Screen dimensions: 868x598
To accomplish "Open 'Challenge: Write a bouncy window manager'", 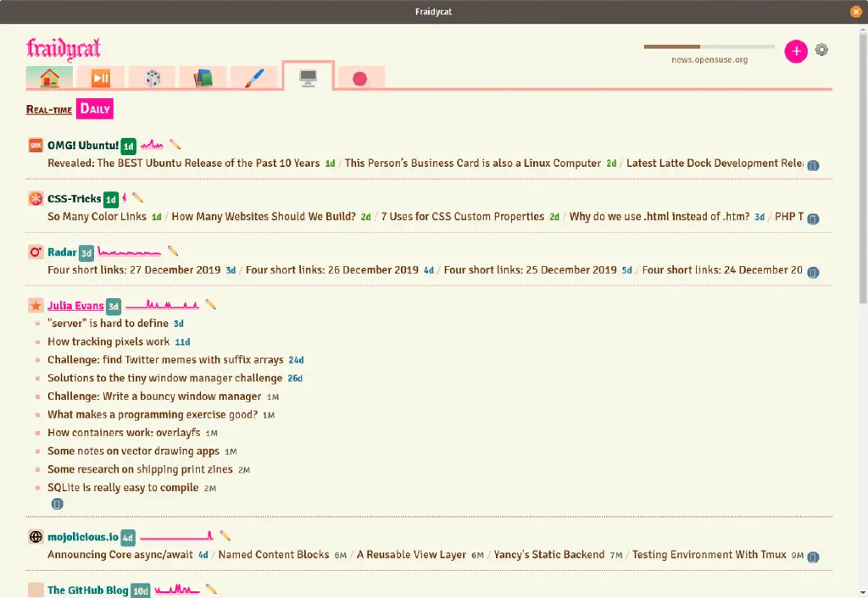I will (x=154, y=396).
